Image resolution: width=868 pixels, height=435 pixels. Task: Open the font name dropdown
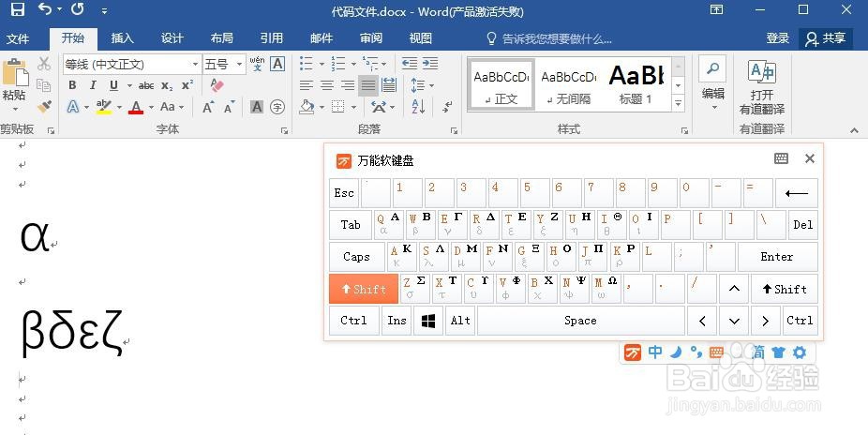(195, 64)
